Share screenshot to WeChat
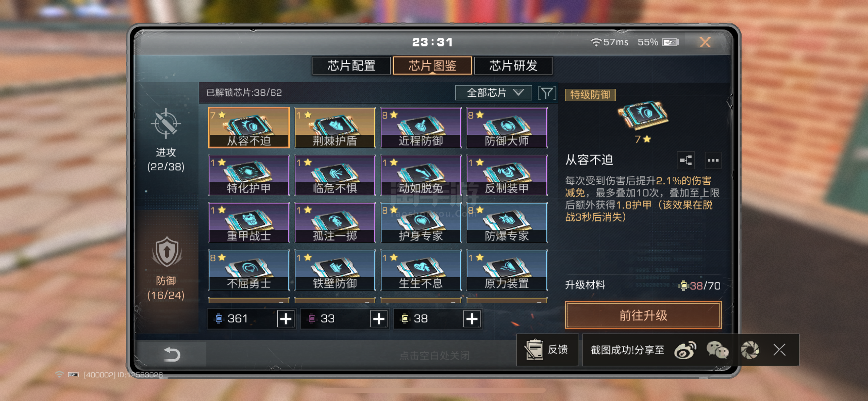The height and width of the screenshot is (401, 868). point(717,350)
